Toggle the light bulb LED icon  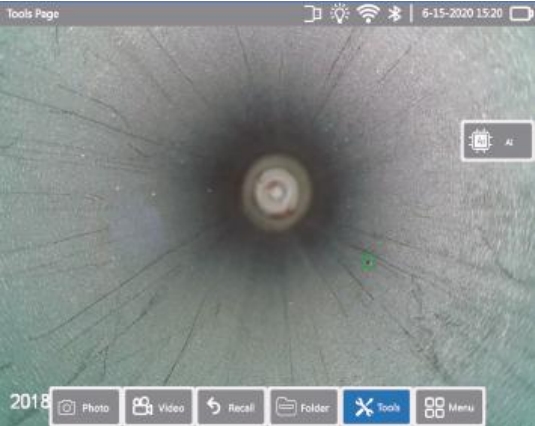339,14
